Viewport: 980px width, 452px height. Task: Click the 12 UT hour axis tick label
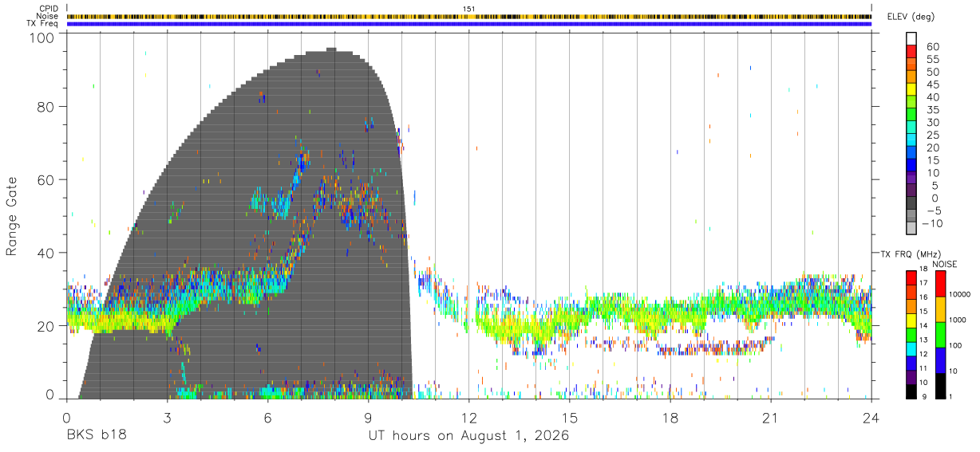tap(469, 418)
